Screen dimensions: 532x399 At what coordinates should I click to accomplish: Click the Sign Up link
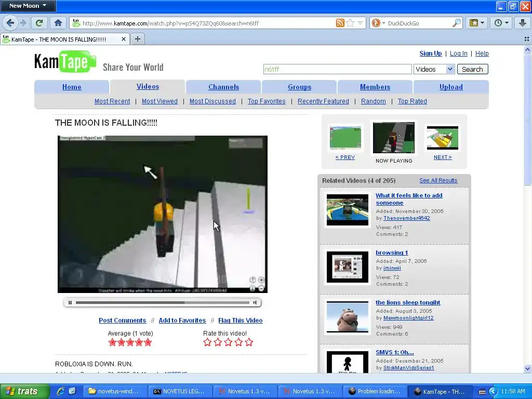coord(431,54)
